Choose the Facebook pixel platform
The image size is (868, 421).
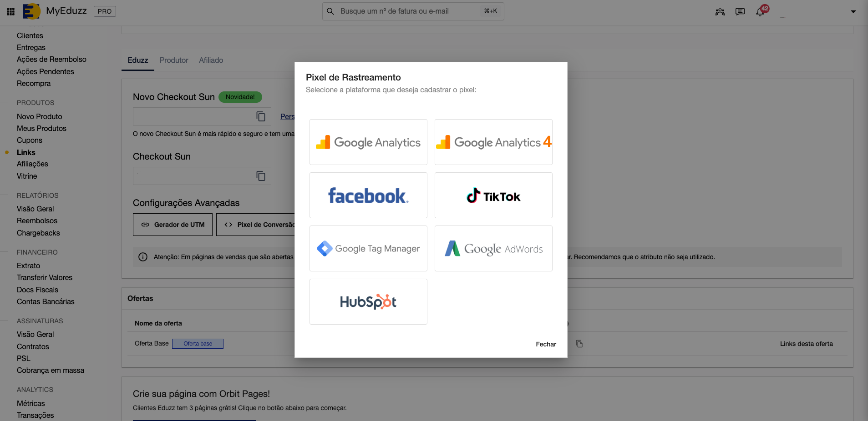click(x=368, y=195)
